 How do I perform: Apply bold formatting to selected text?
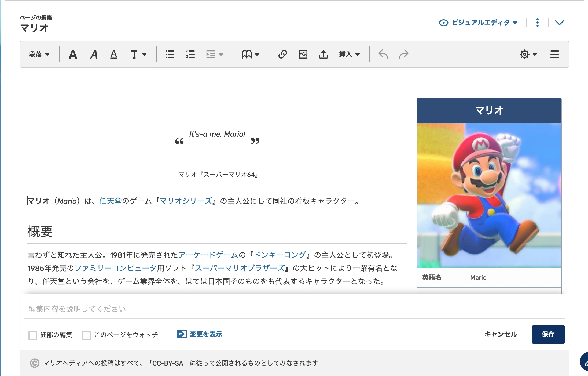[73, 55]
